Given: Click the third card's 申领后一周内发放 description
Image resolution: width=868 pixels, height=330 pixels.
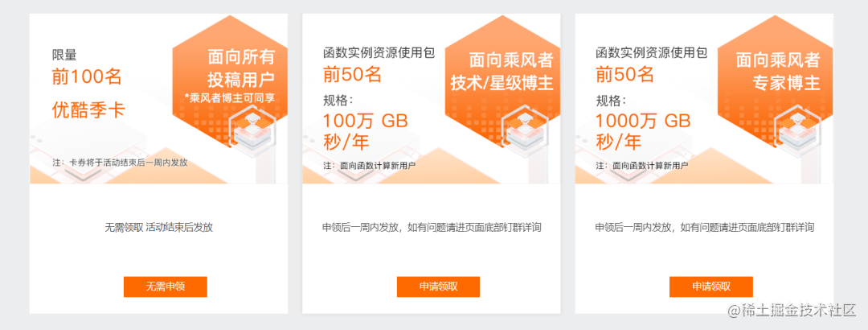Looking at the screenshot, I should pyautogui.click(x=705, y=228).
